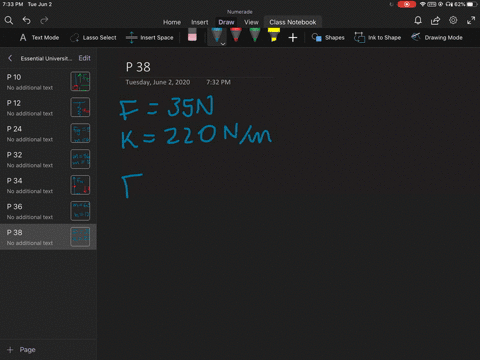Click the redo arrow icon
The width and height of the screenshot is (480, 360).
click(x=44, y=20)
